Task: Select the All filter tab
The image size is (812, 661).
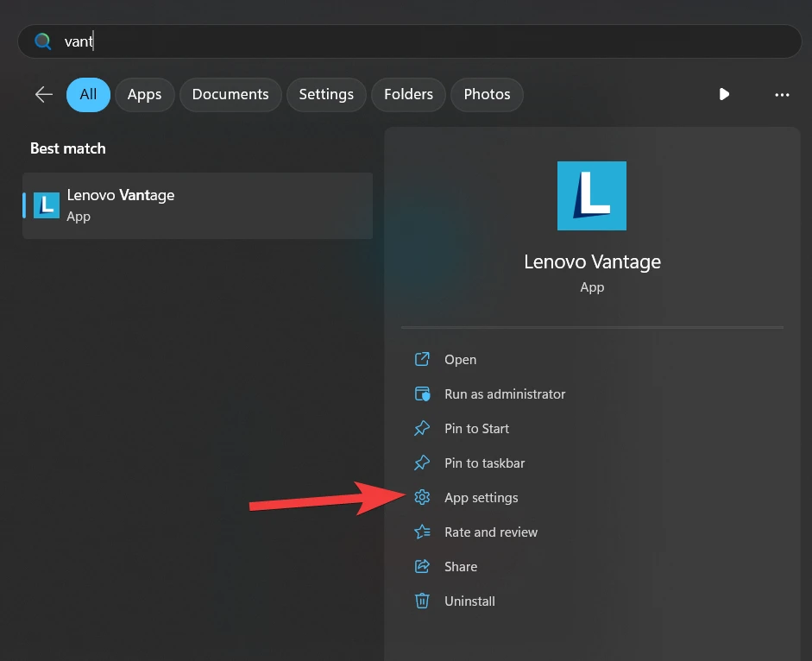Action: pyautogui.click(x=88, y=94)
